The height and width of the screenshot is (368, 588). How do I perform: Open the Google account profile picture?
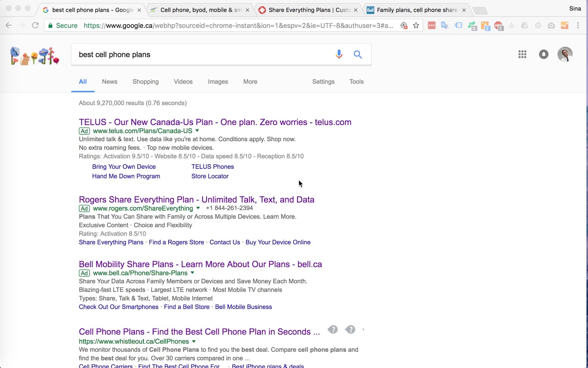[x=565, y=54]
